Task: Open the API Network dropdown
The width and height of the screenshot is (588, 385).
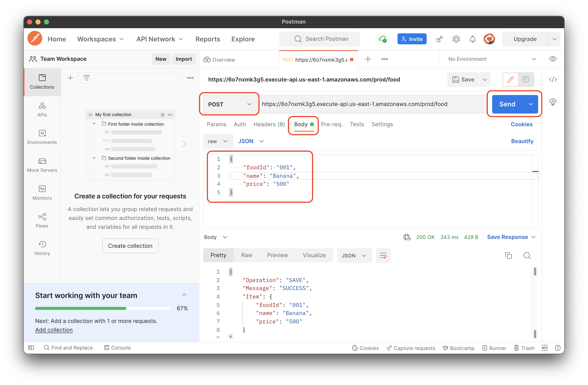Action: tap(160, 39)
